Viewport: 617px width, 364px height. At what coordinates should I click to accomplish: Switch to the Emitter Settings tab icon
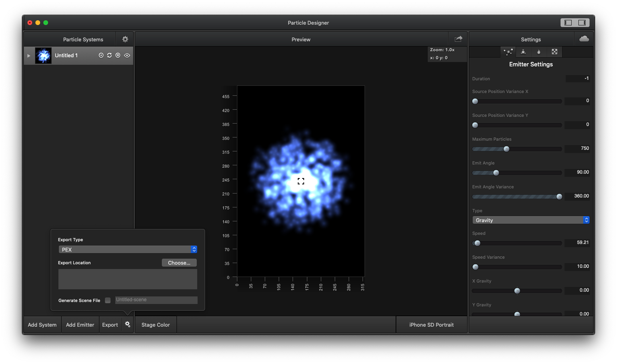[508, 52]
